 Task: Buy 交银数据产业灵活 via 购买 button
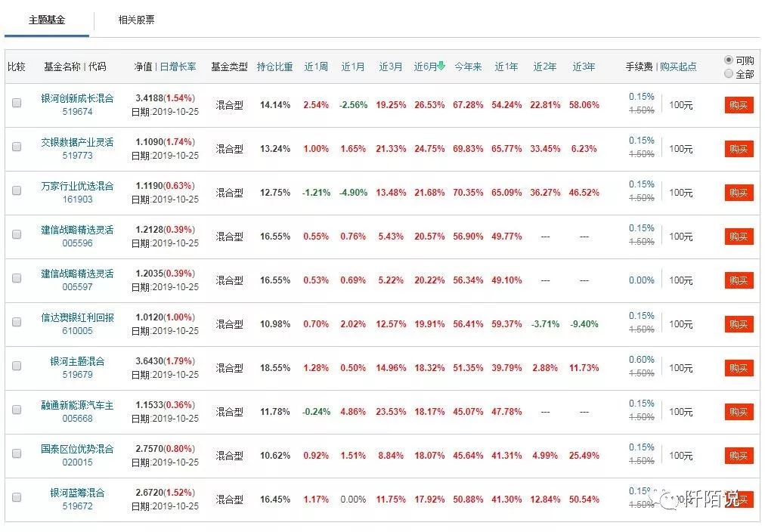click(x=739, y=149)
